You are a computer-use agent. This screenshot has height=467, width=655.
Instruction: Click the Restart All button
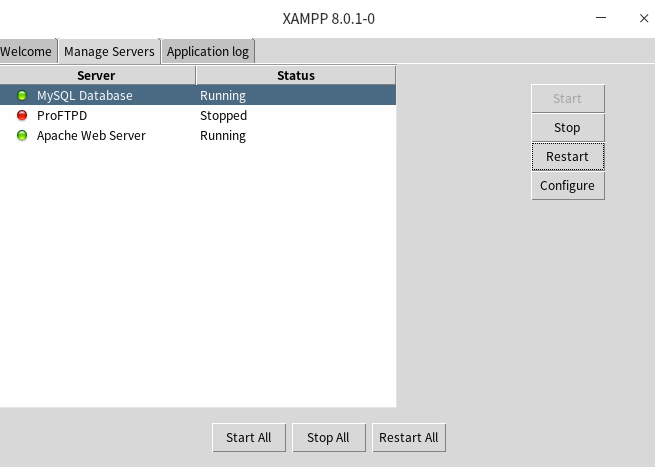tap(409, 438)
